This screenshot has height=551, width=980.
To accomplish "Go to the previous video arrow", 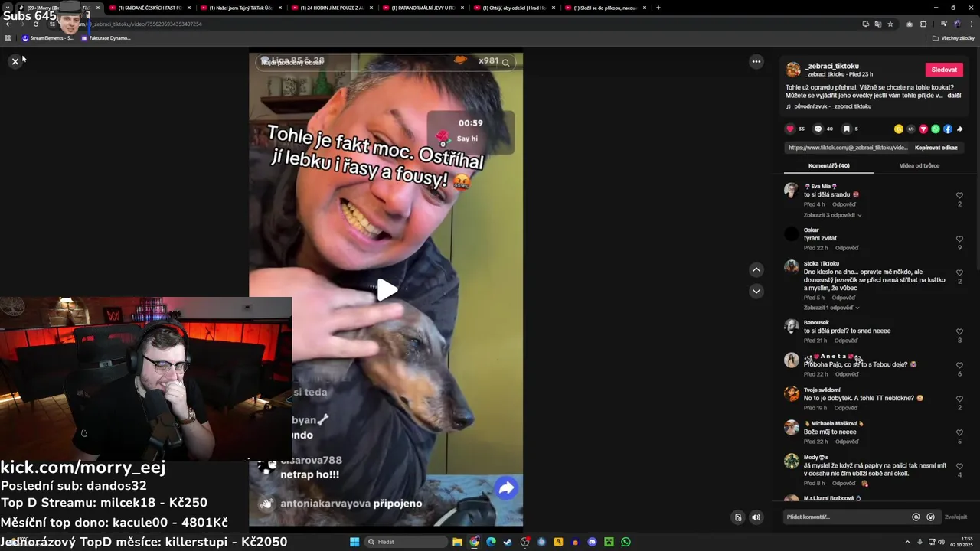I will pos(756,269).
